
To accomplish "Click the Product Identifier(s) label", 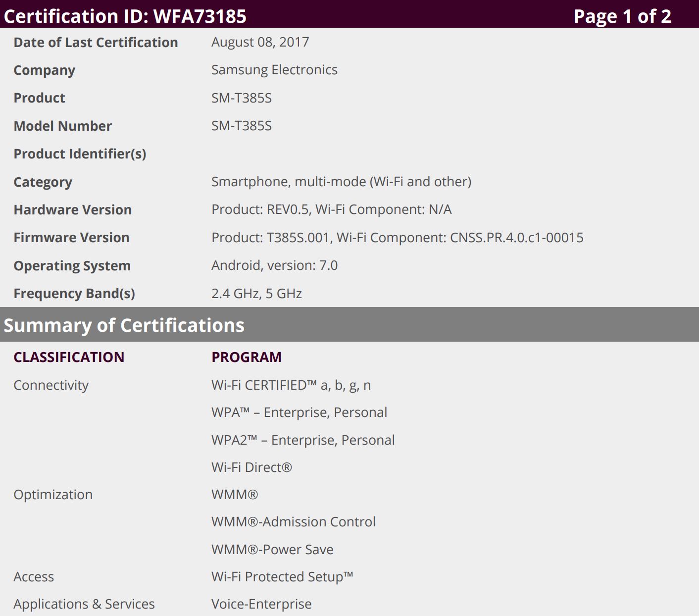I will (x=80, y=154).
